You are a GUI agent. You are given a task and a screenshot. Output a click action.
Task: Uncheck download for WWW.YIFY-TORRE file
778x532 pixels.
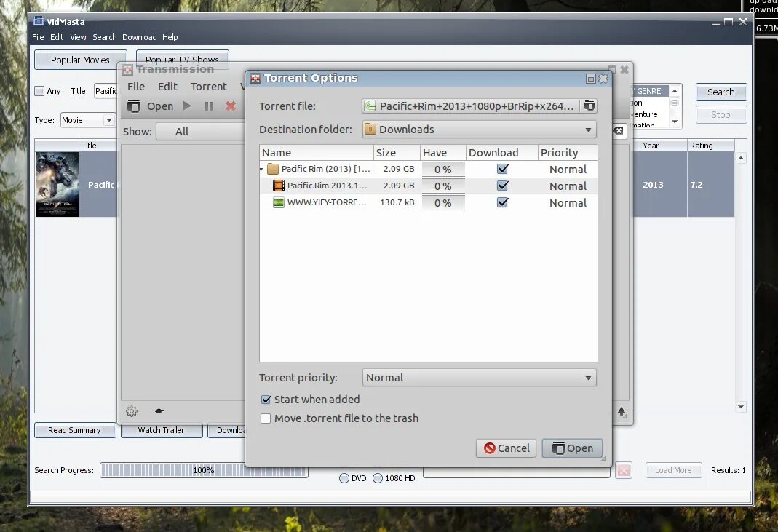coord(503,202)
